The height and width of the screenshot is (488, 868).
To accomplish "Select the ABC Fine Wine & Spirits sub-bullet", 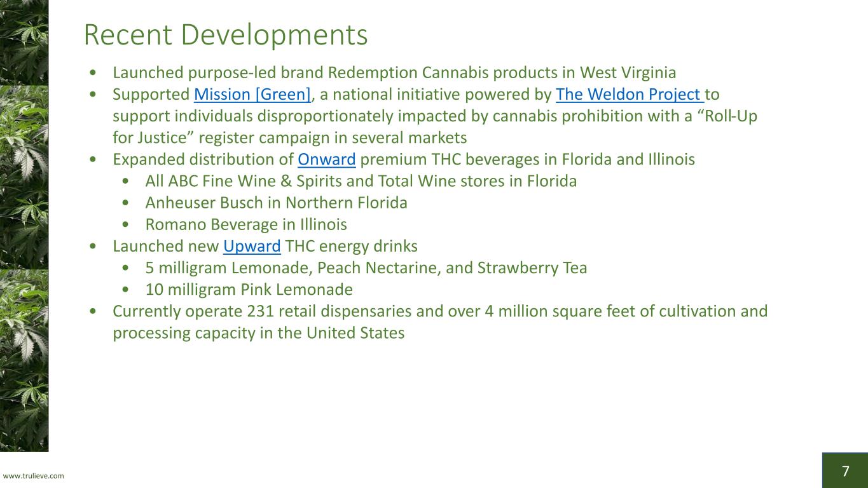I will pyautogui.click(x=361, y=180).
